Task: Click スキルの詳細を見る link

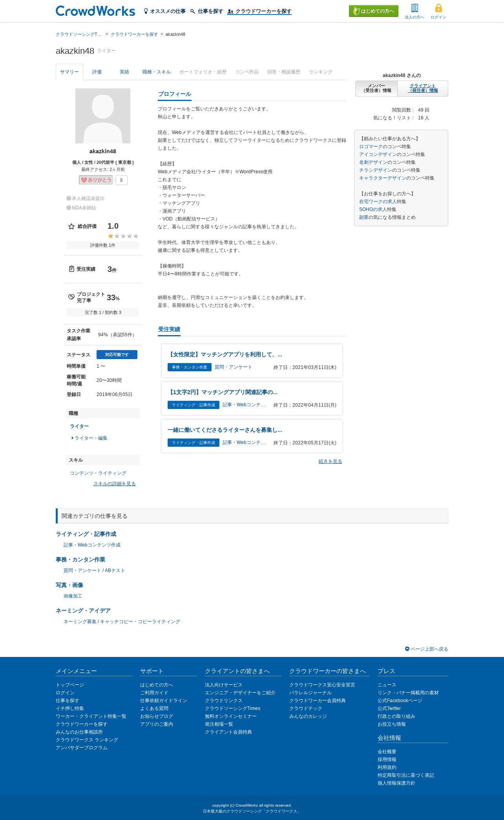Action: point(115,484)
